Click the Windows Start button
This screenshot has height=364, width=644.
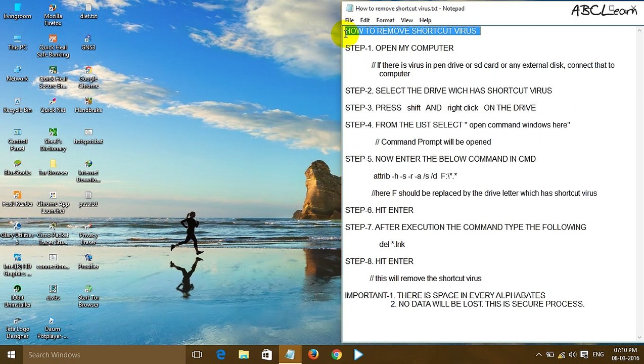point(11,355)
